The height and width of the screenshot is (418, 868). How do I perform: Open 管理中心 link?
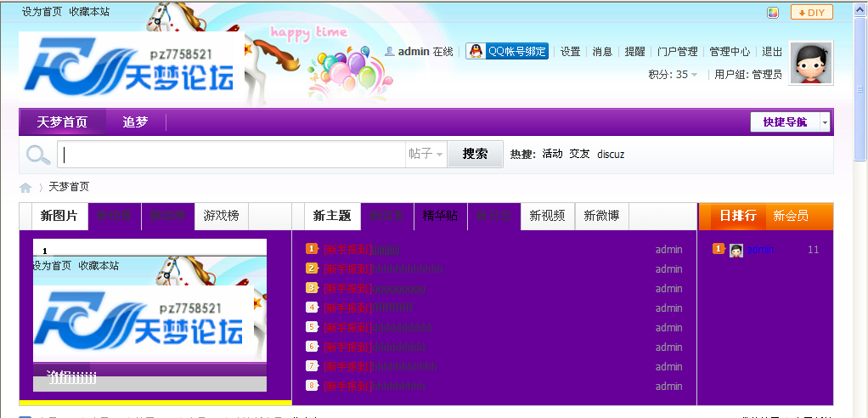coord(730,52)
